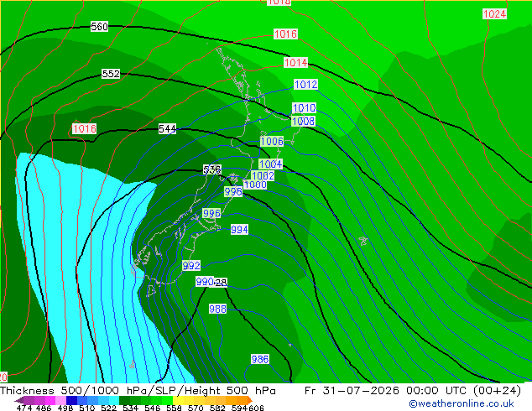Click the bright yellow legend swatch above 558
532x411 pixels.
tap(178, 400)
